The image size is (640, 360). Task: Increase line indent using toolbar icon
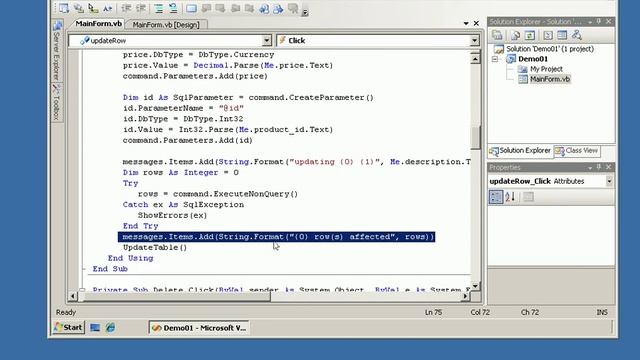point(141,8)
